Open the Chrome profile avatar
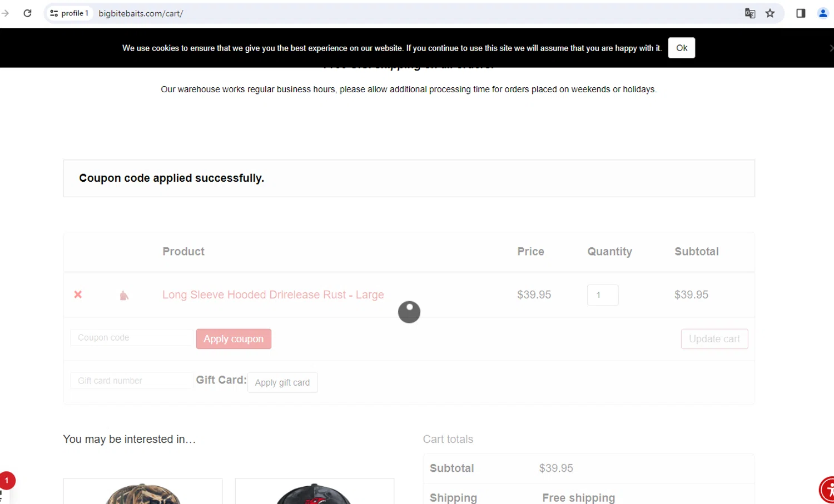 click(823, 13)
